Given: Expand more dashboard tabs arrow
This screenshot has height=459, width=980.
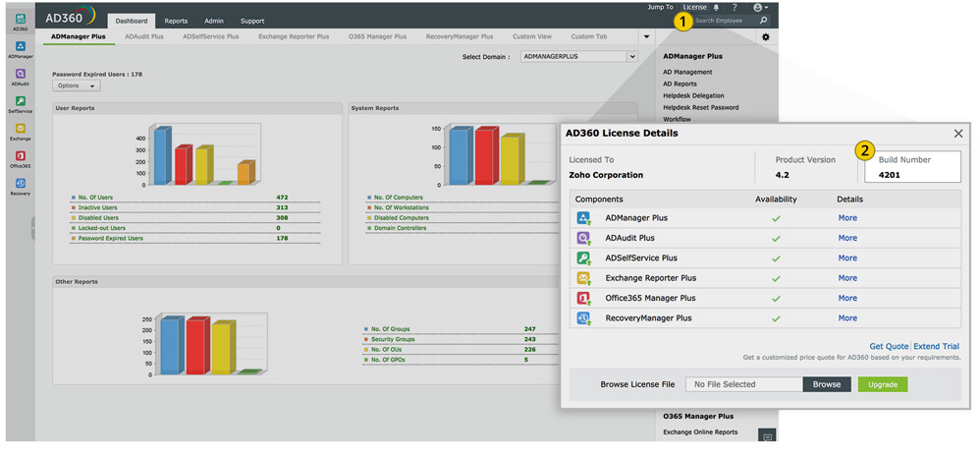Looking at the screenshot, I should (x=646, y=37).
